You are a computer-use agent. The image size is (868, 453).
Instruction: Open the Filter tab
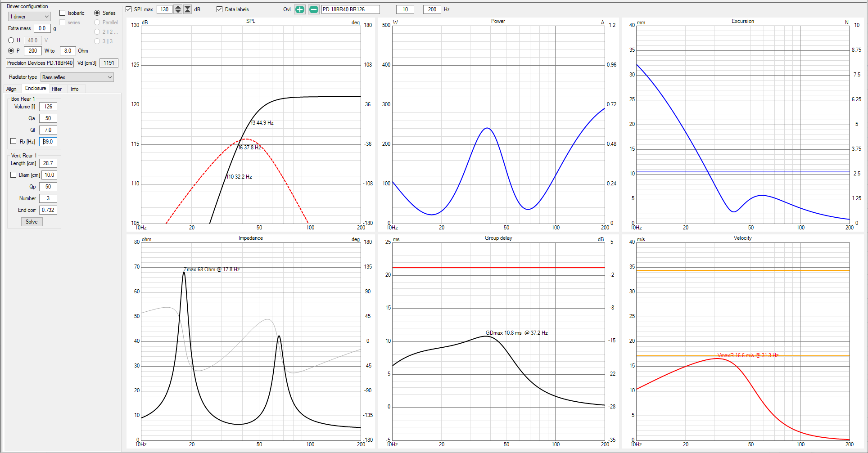coord(57,89)
